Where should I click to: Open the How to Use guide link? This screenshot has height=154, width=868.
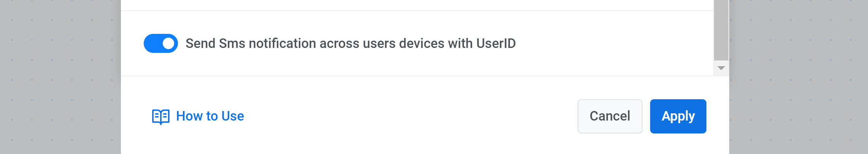(210, 116)
